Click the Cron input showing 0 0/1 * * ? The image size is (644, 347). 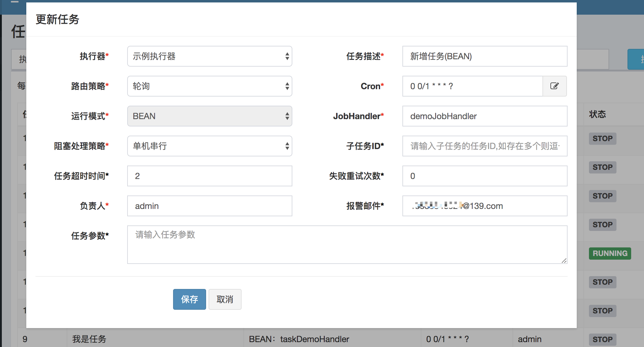(x=472, y=86)
